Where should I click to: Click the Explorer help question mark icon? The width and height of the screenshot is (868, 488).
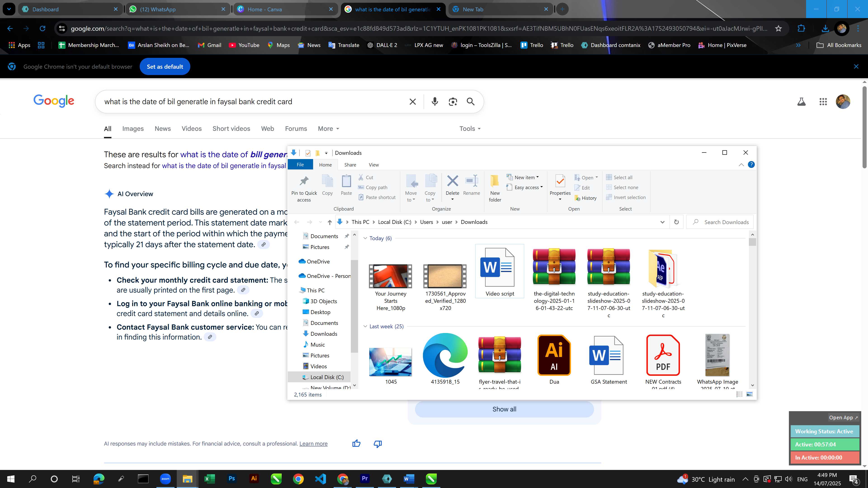pos(751,165)
